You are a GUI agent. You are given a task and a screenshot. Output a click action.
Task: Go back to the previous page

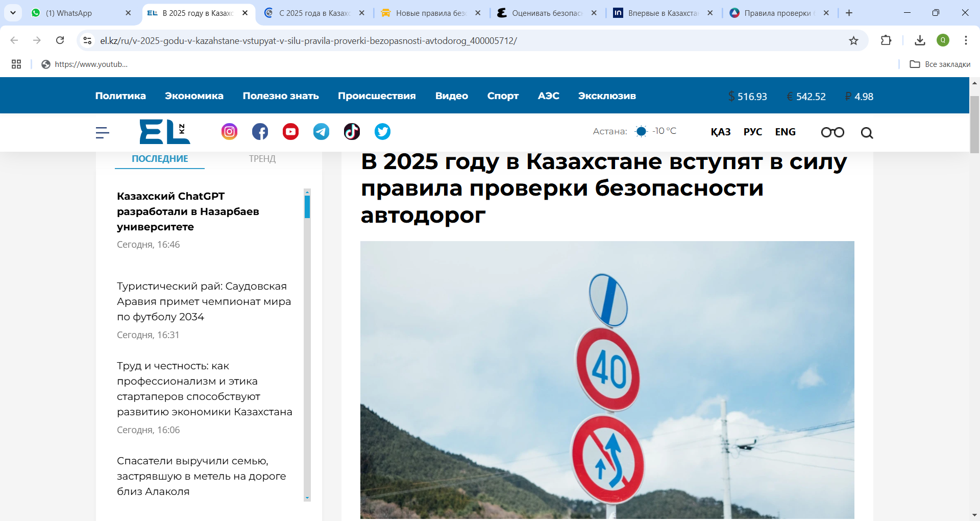coord(14,40)
